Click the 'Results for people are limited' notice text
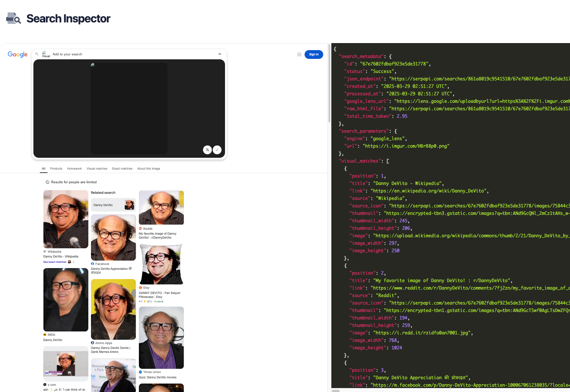The image size is (570, 392). (x=74, y=182)
